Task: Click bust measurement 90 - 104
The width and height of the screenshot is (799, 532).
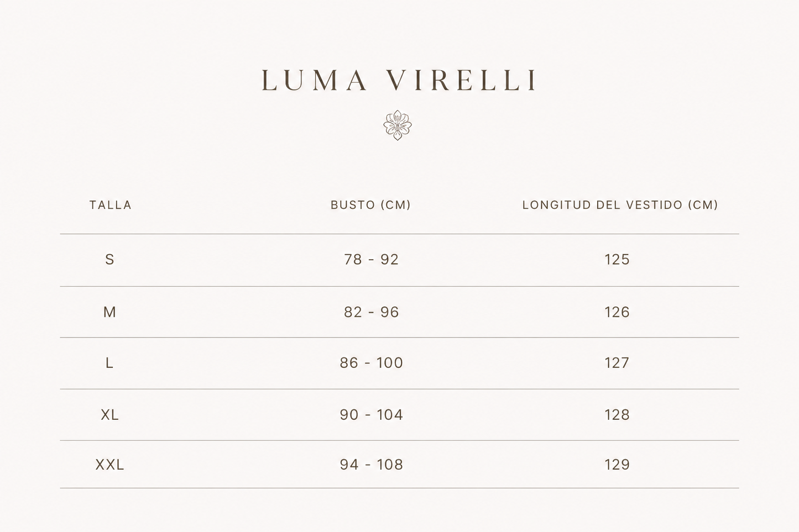Action: coord(372,415)
